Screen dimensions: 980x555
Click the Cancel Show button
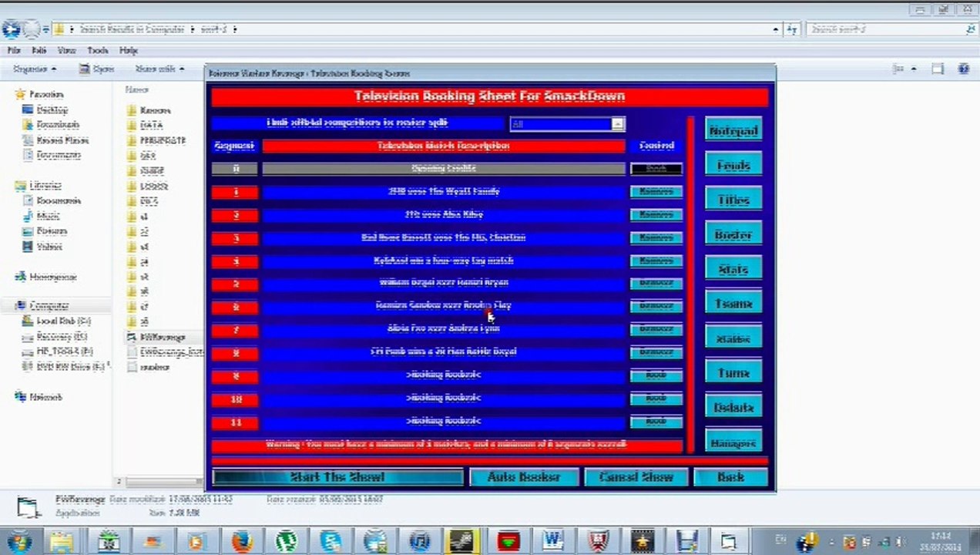(636, 477)
